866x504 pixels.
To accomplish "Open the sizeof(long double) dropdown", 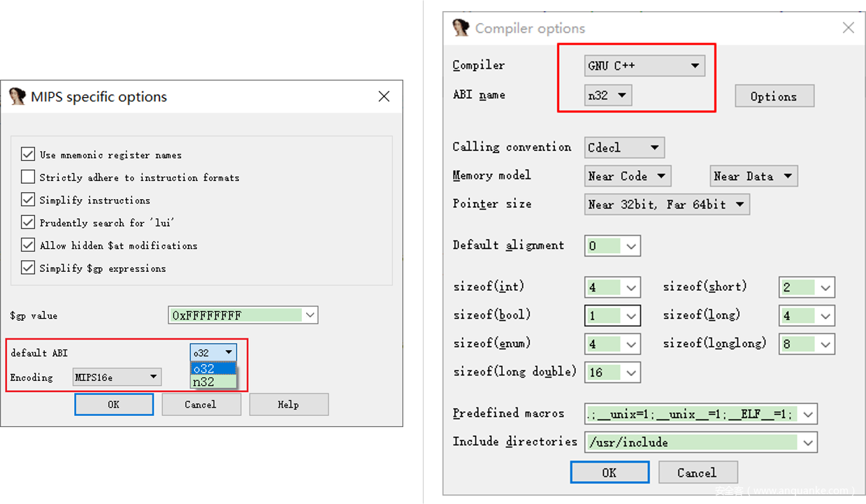I will [x=632, y=373].
